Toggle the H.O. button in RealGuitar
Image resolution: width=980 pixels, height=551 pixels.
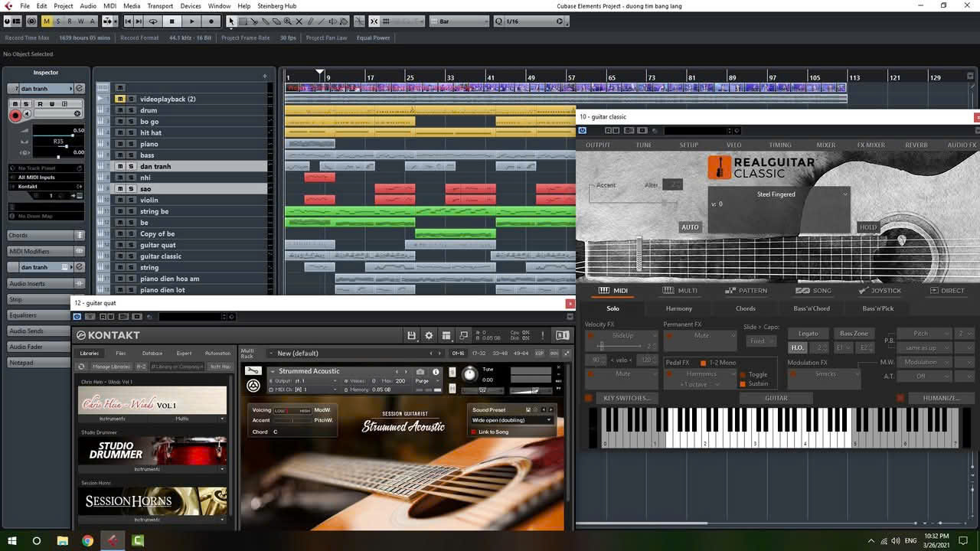pyautogui.click(x=797, y=348)
